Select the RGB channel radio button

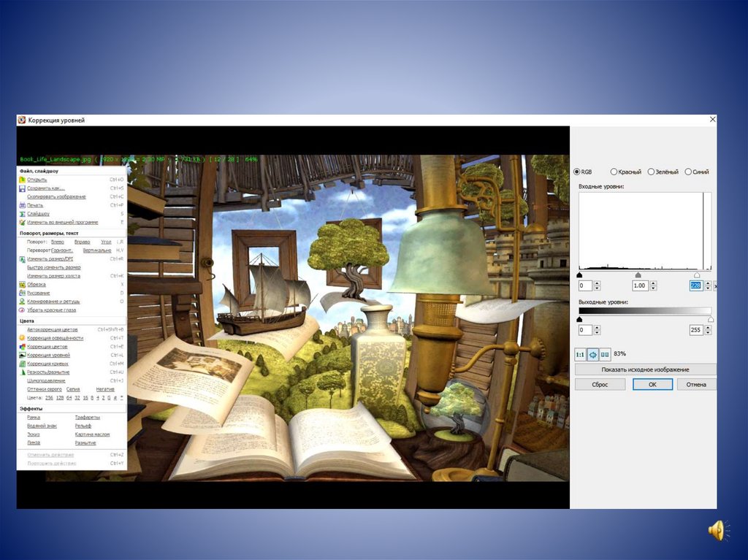pos(577,172)
